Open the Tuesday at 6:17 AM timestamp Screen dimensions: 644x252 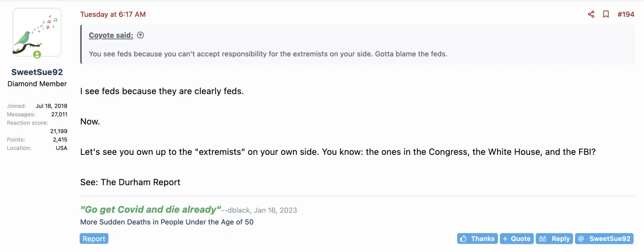[113, 15]
